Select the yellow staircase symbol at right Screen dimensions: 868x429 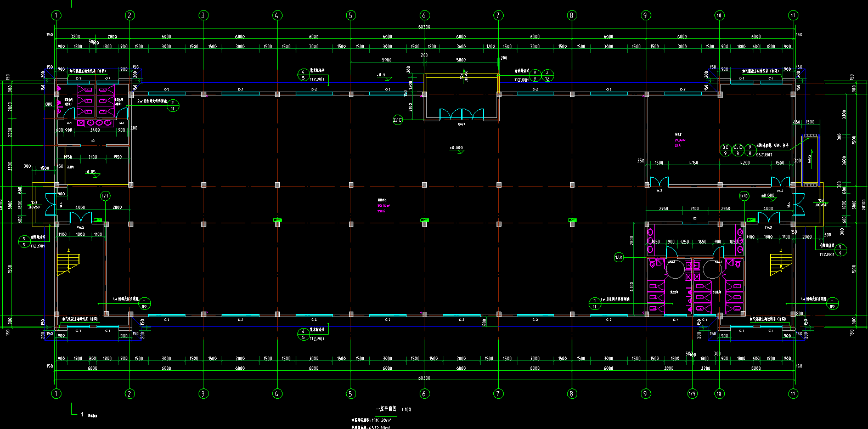781,263
